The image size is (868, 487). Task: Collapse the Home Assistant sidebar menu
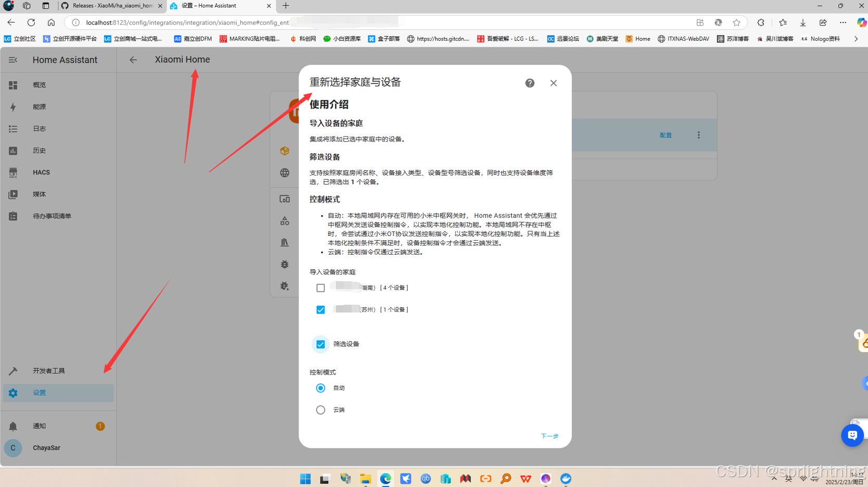click(13, 60)
